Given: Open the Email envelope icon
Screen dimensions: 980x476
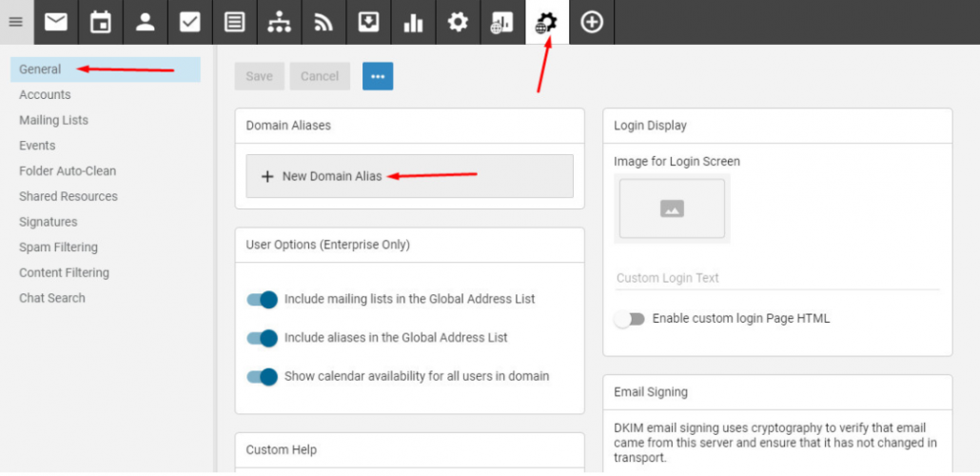Looking at the screenshot, I should point(55,22).
